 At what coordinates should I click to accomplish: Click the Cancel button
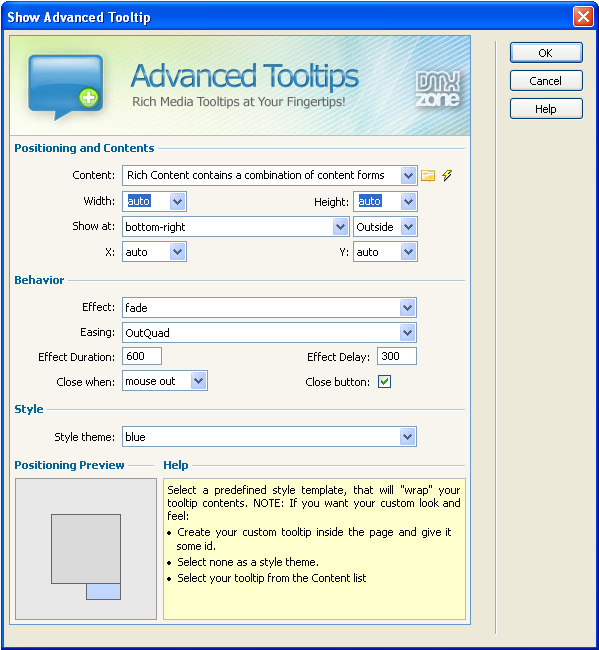pos(546,80)
